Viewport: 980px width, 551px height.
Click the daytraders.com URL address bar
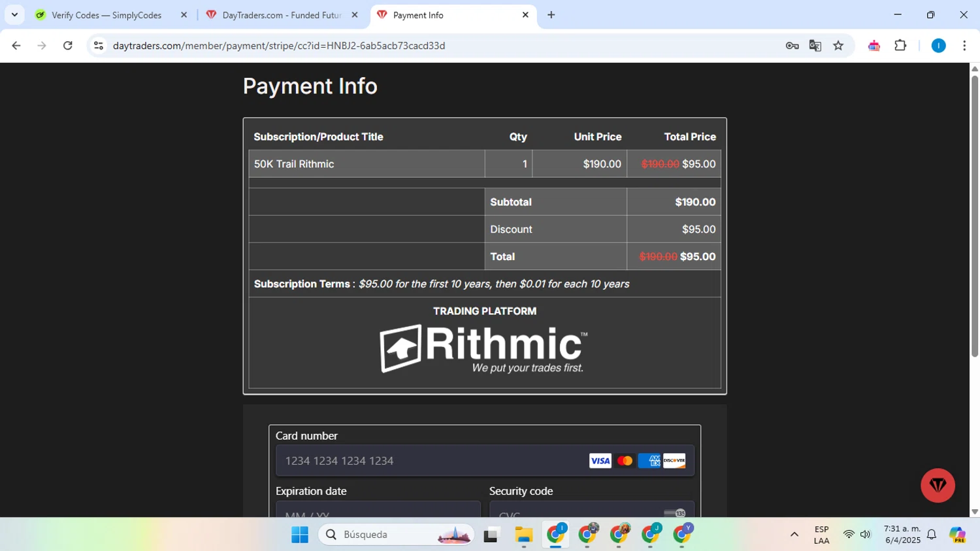(278, 46)
